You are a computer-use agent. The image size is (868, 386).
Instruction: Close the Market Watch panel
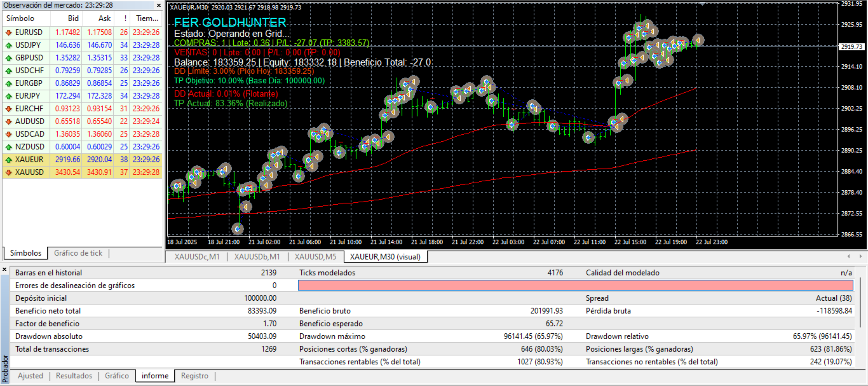[x=158, y=5]
